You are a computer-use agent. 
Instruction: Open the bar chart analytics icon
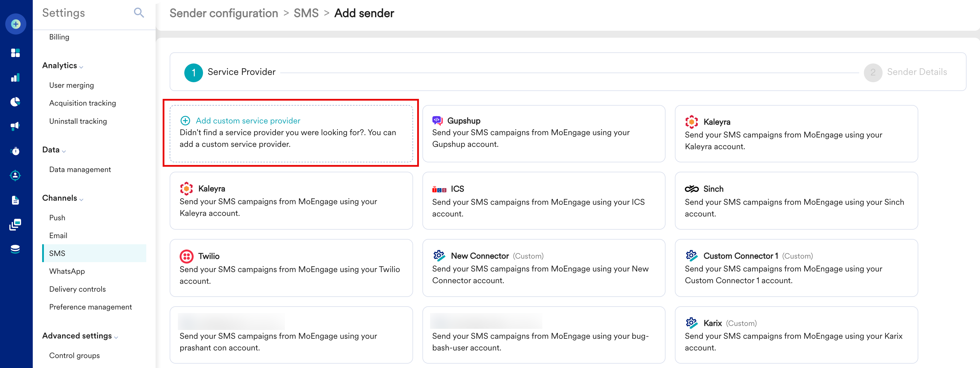15,78
